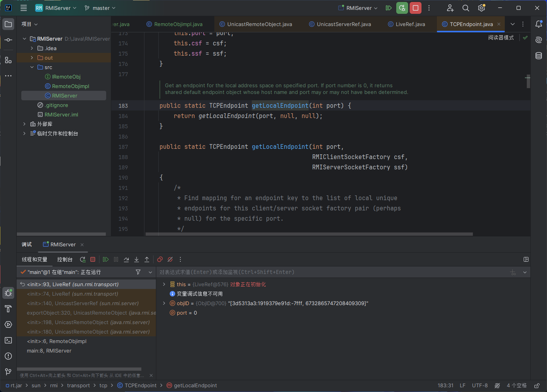
Task: Show hidden editor tabs dropdown chevron
Action: (x=513, y=24)
